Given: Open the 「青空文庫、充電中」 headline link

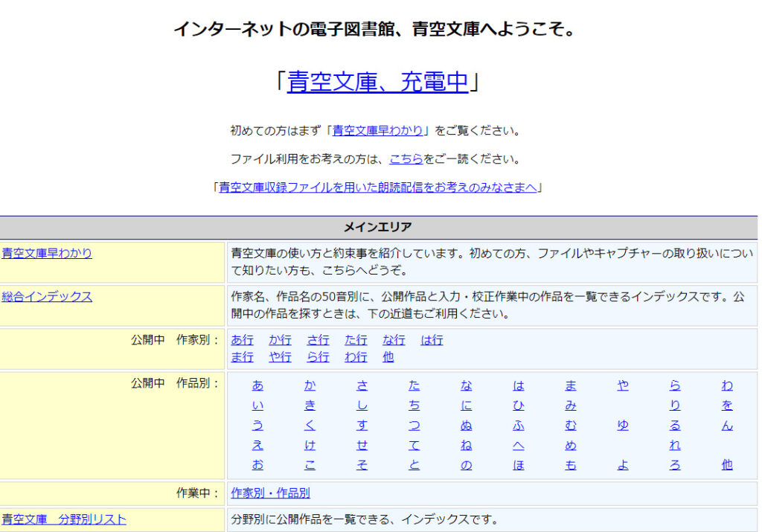Looking at the screenshot, I should tap(377, 82).
